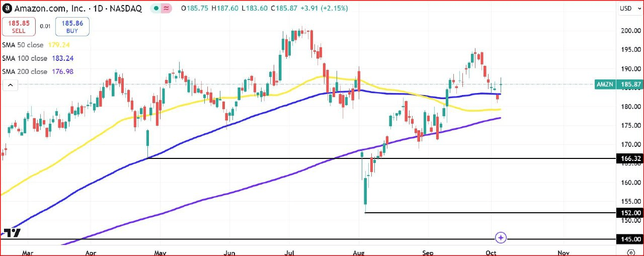
Task: Click the 190.00 price axis label
Action: (x=630, y=68)
